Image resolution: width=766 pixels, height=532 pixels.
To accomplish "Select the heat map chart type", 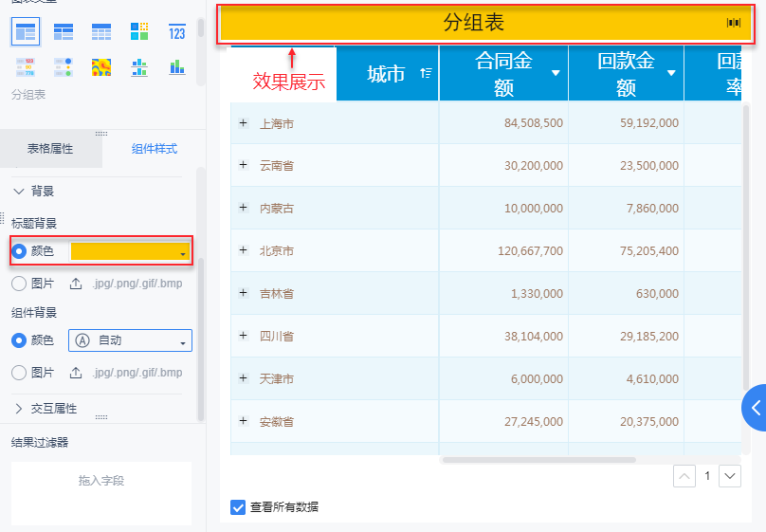I will pyautogui.click(x=101, y=67).
